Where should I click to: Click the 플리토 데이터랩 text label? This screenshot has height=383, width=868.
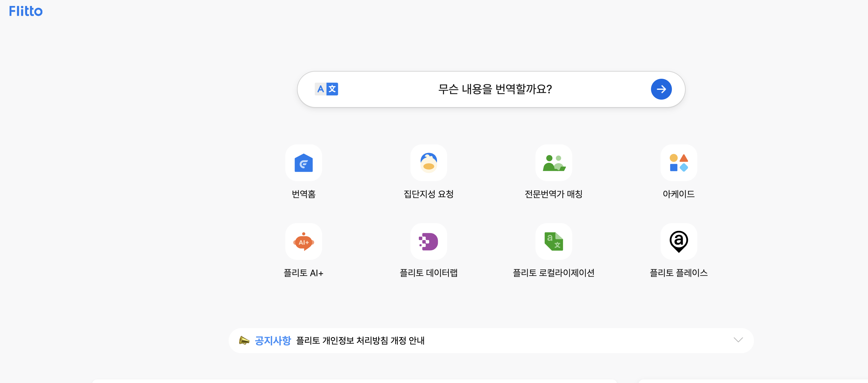click(428, 273)
